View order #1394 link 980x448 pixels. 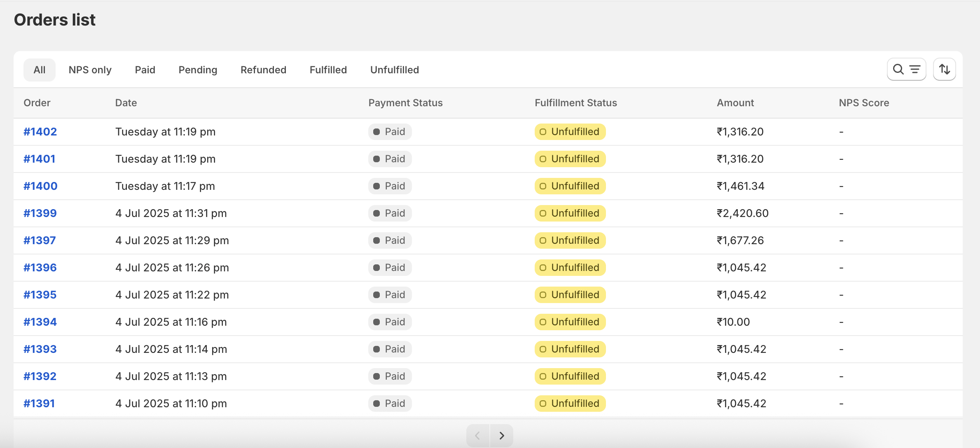40,322
